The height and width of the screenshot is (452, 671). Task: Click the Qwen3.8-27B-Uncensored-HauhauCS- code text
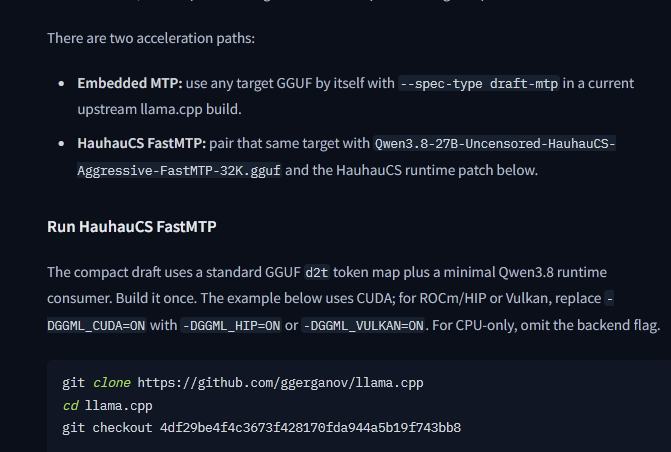495,143
